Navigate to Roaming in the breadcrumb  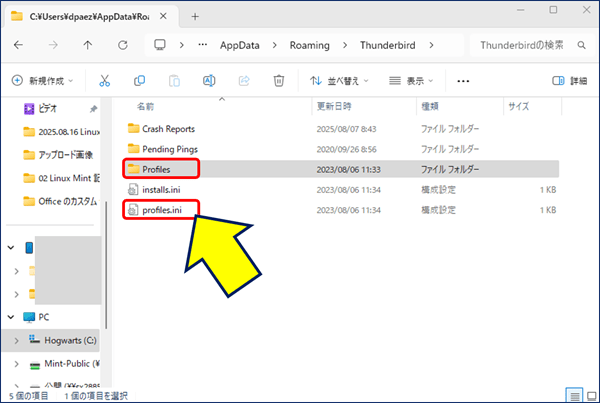click(x=309, y=45)
